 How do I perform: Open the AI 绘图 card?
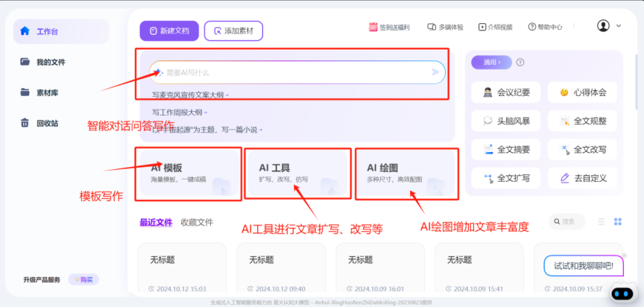(x=407, y=174)
